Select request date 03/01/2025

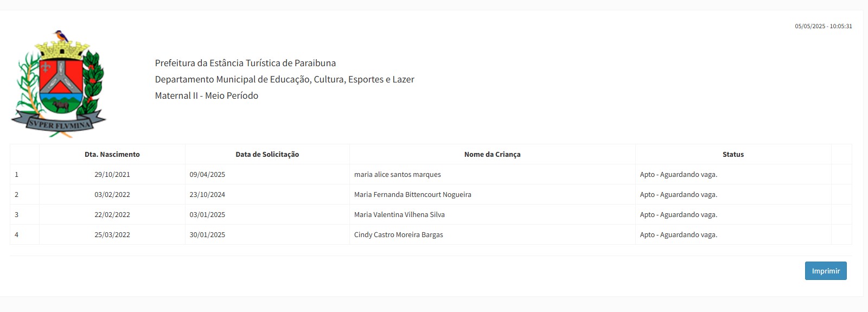click(x=207, y=214)
